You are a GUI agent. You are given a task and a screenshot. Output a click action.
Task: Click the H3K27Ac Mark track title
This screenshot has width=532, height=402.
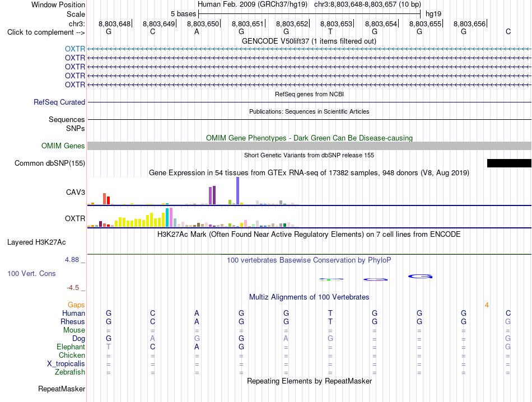[309, 235]
